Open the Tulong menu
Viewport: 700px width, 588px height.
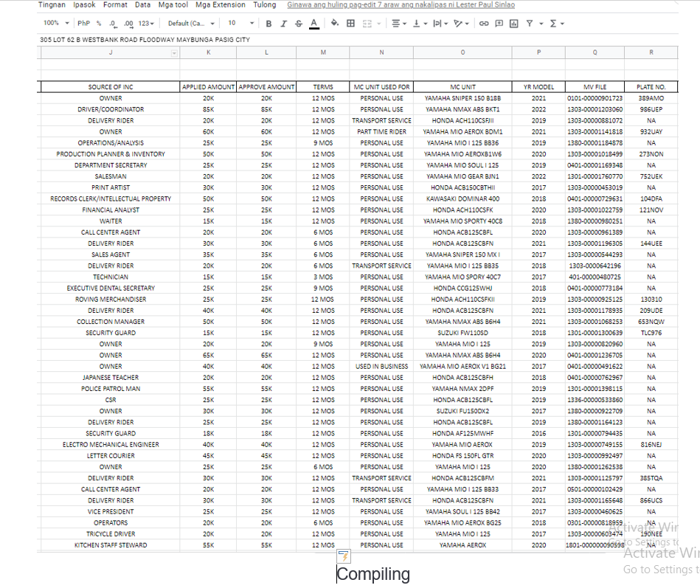tap(265, 5)
